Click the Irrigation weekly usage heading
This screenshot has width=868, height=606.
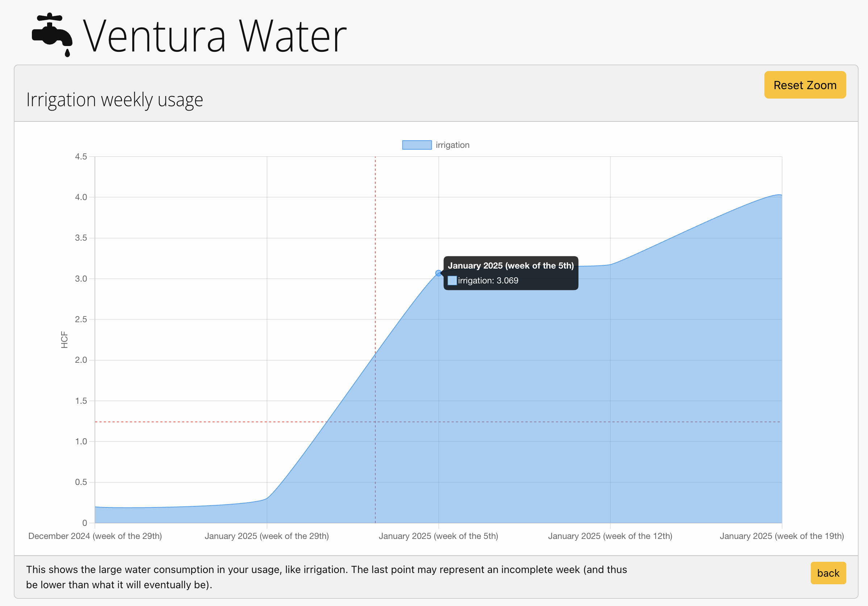[114, 100]
